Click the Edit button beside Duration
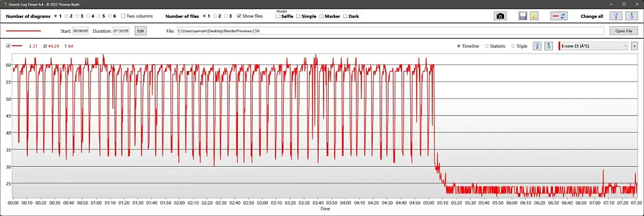Image resolution: width=644 pixels, height=216 pixels. pos(140,31)
